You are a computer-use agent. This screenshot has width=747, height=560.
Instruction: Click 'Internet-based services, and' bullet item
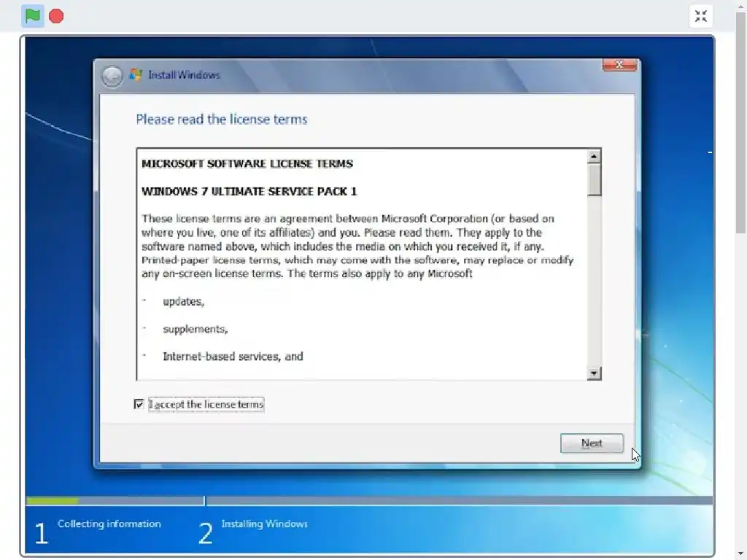[233, 356]
